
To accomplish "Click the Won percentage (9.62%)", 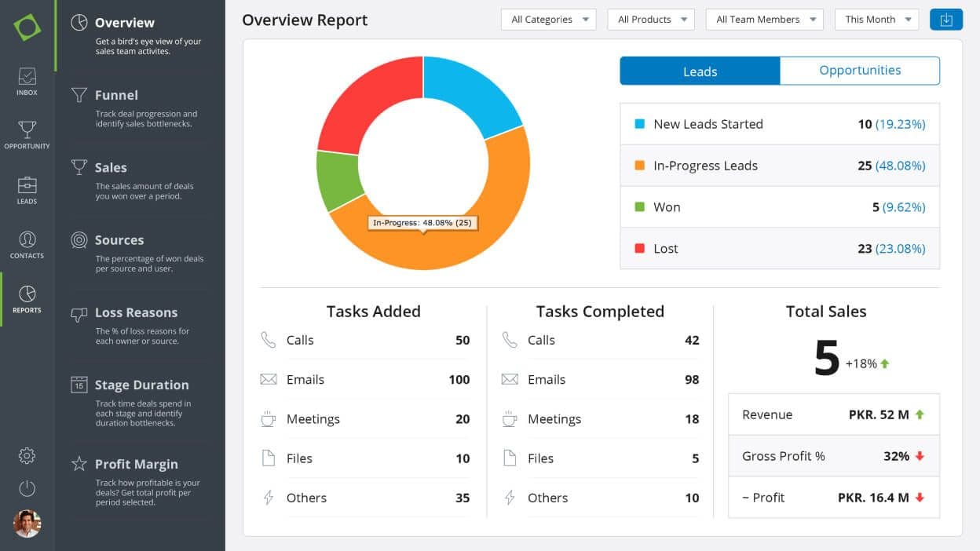I will click(904, 207).
